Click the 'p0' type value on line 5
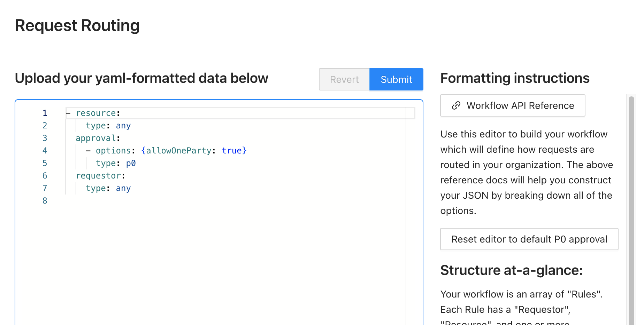Screen dimensions: 644x325 [x=131, y=163]
